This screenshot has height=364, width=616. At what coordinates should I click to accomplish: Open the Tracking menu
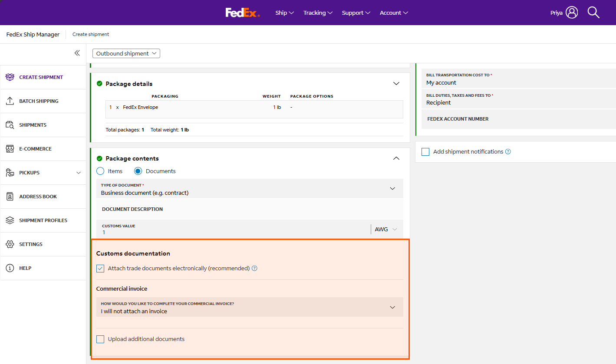coord(318,13)
